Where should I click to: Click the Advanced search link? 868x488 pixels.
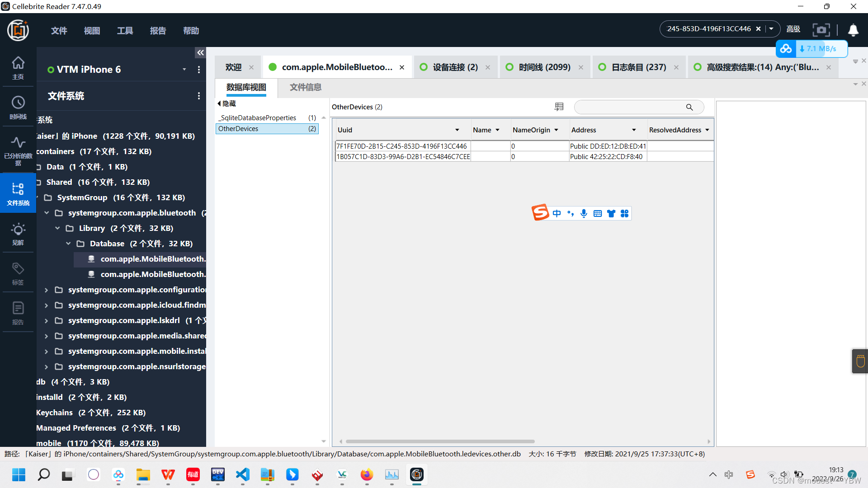793,29
